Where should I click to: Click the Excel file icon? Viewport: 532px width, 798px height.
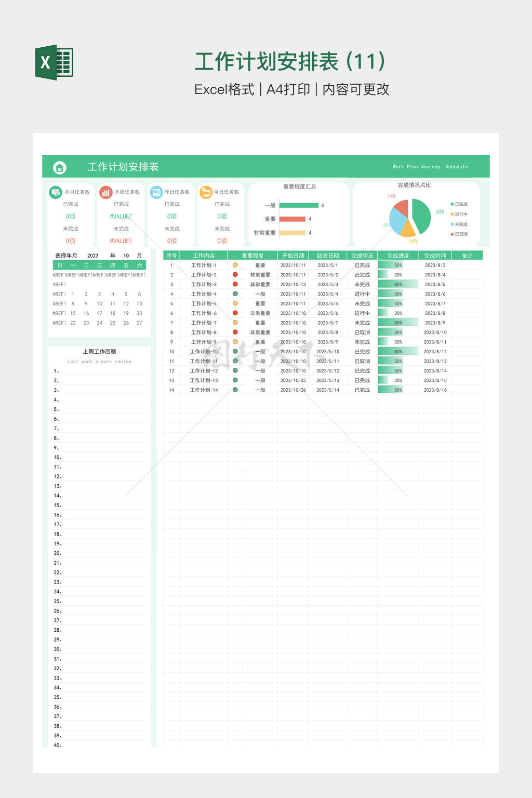(54, 63)
